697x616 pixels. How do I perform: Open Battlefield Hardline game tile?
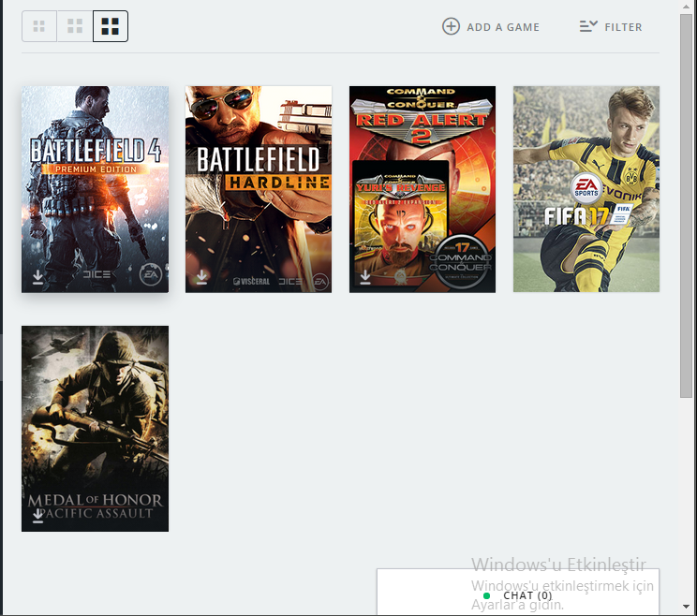(x=259, y=189)
